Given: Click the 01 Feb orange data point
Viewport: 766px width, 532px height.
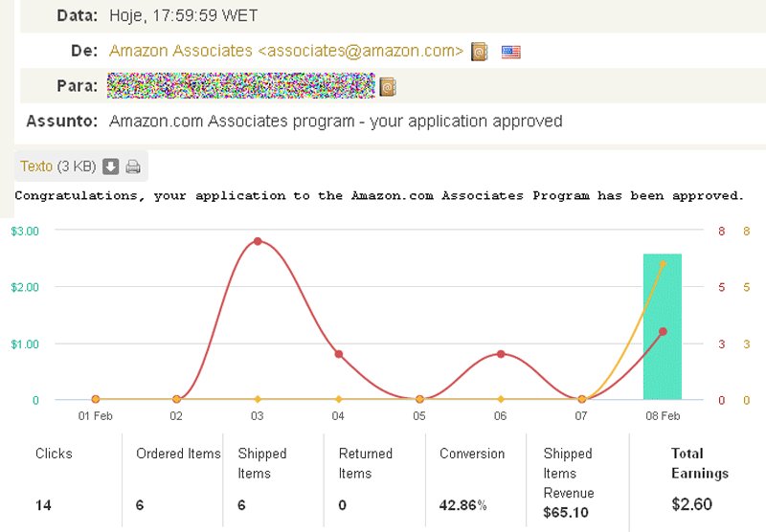Looking at the screenshot, I should (x=96, y=399).
